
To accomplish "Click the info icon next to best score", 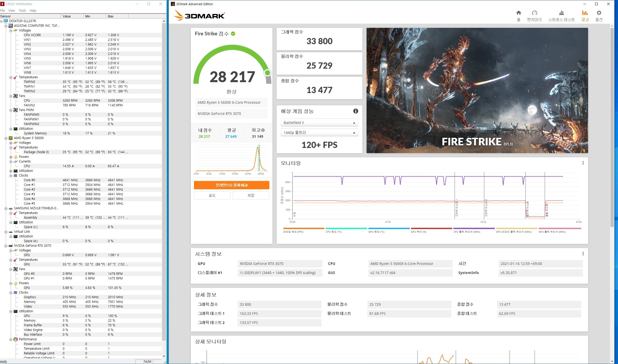I will [x=263, y=130].
